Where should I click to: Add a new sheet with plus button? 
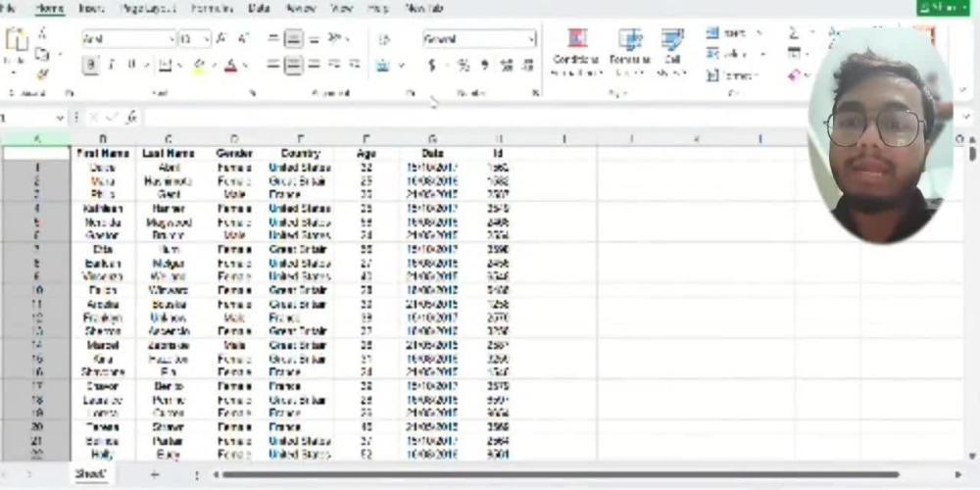155,475
